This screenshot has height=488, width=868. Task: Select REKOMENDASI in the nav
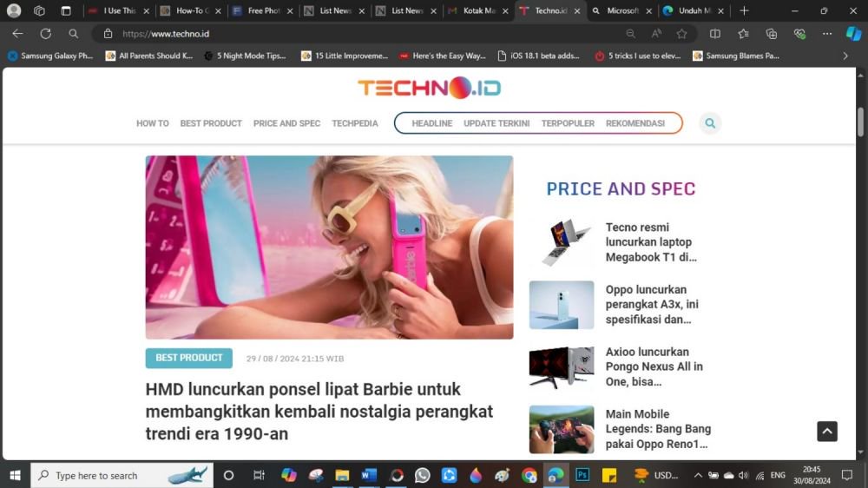(635, 123)
